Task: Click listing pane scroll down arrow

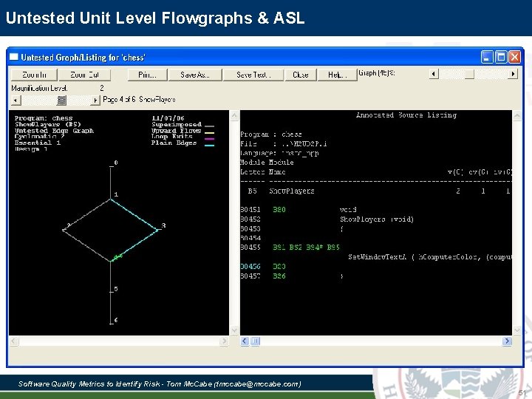Action: (517, 330)
